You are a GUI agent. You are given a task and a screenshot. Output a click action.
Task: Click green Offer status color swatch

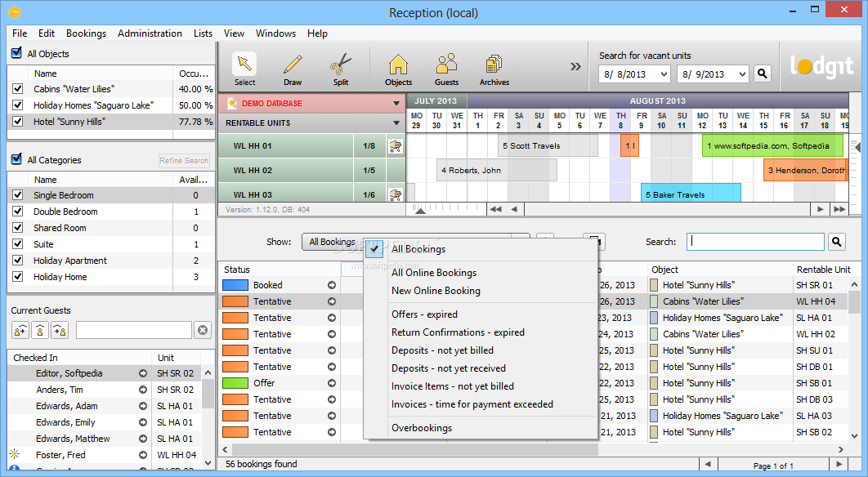235,383
